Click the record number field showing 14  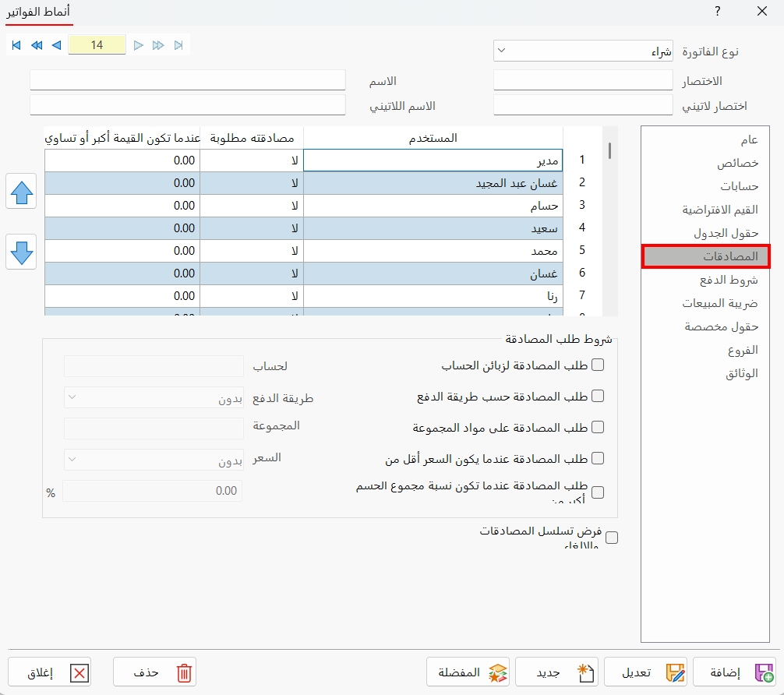pyautogui.click(x=97, y=45)
